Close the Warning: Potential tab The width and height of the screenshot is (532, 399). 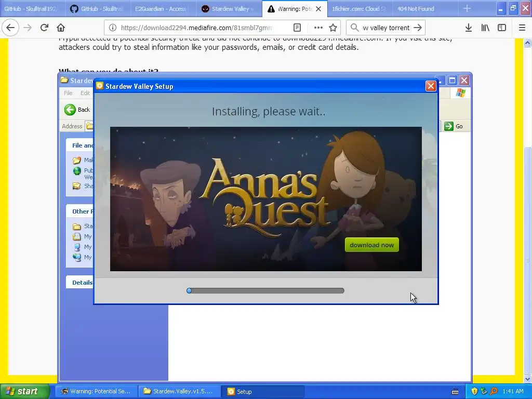click(318, 9)
